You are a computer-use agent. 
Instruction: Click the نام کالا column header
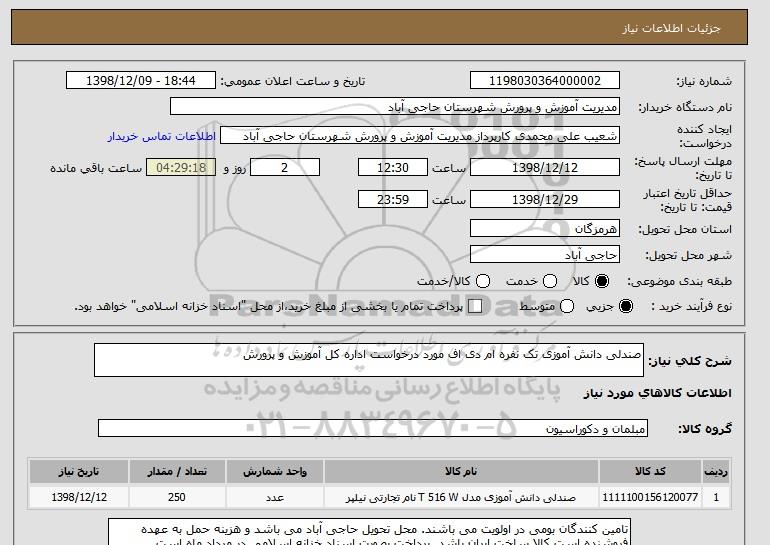point(461,471)
